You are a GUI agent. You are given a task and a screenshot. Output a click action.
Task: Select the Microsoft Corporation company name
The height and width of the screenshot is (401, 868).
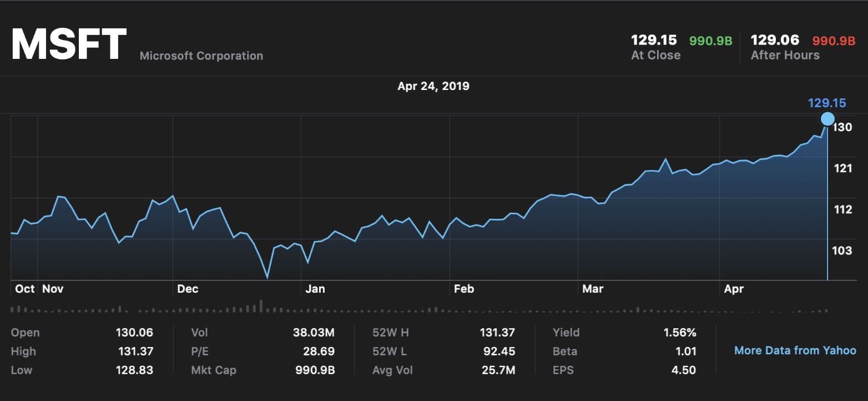201,56
